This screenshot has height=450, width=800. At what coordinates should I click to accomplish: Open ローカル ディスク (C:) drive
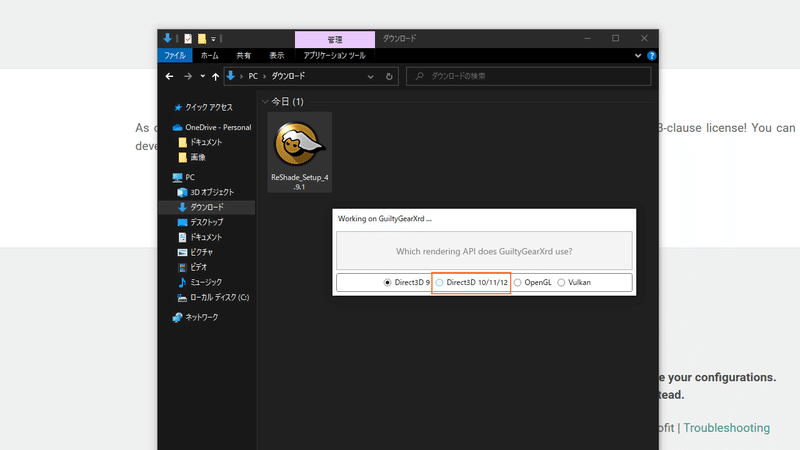point(213,297)
